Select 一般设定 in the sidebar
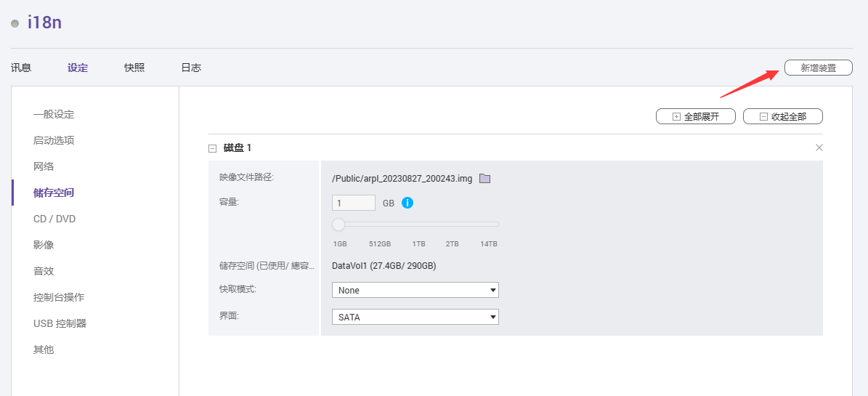The image size is (868, 396). [54, 115]
